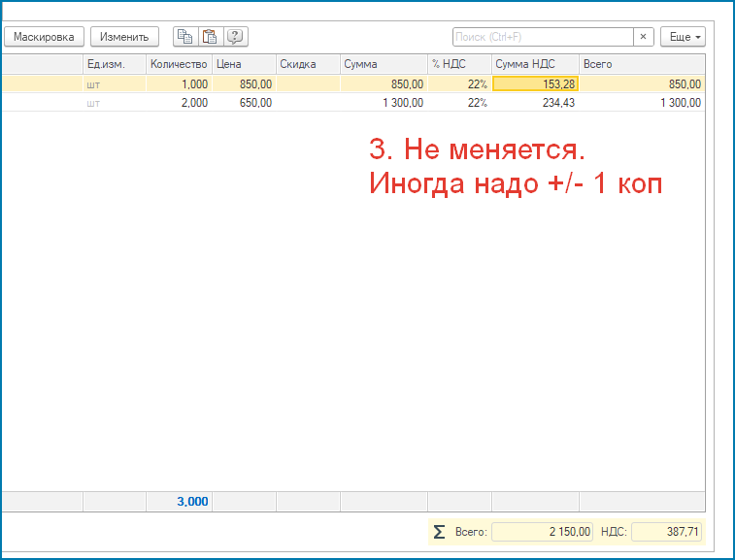
Task: Click the help question-mark icon in toolbar
Action: point(235,37)
